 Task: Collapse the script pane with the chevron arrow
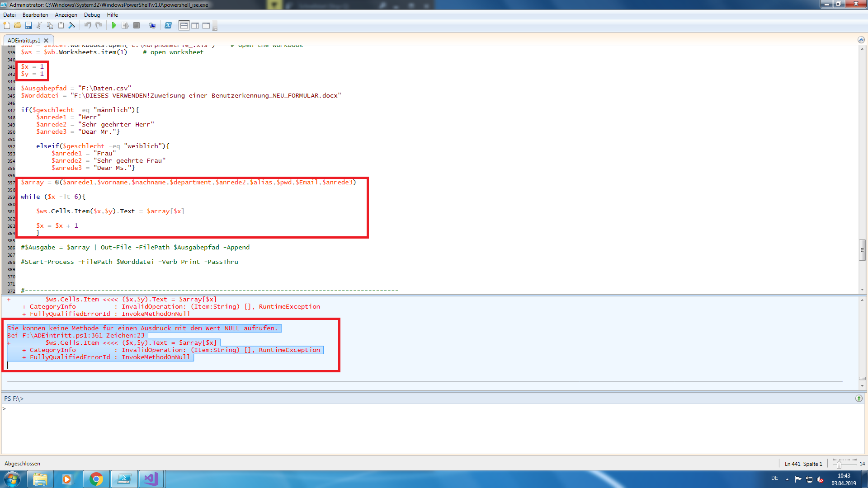pyautogui.click(x=861, y=40)
